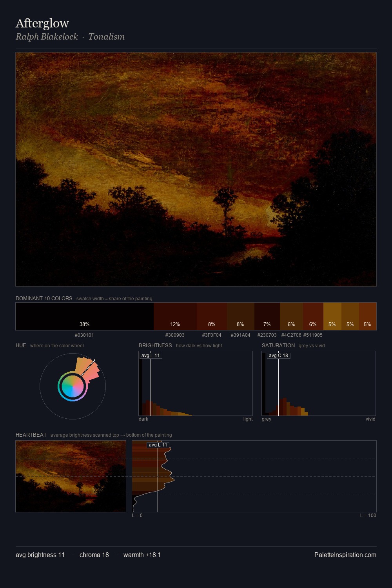The image size is (392, 588).
Task: Pick the 8% swatch above #391A04
Action: pyautogui.click(x=240, y=316)
